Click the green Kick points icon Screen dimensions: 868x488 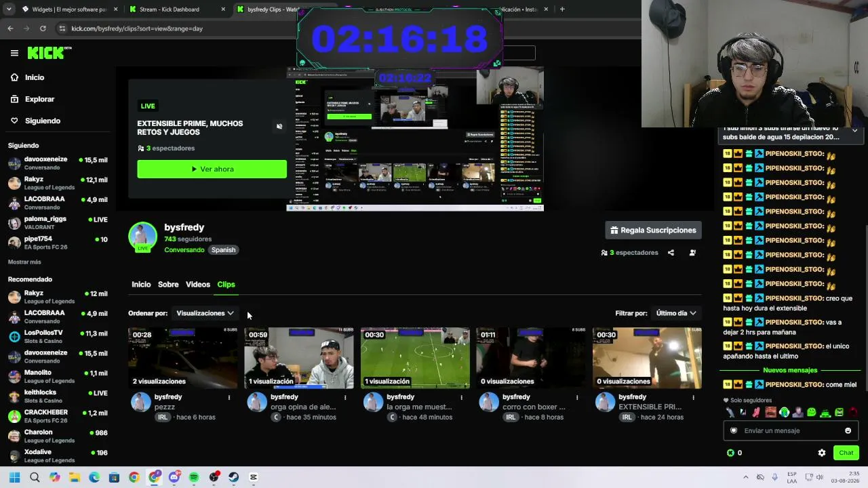[x=730, y=453]
